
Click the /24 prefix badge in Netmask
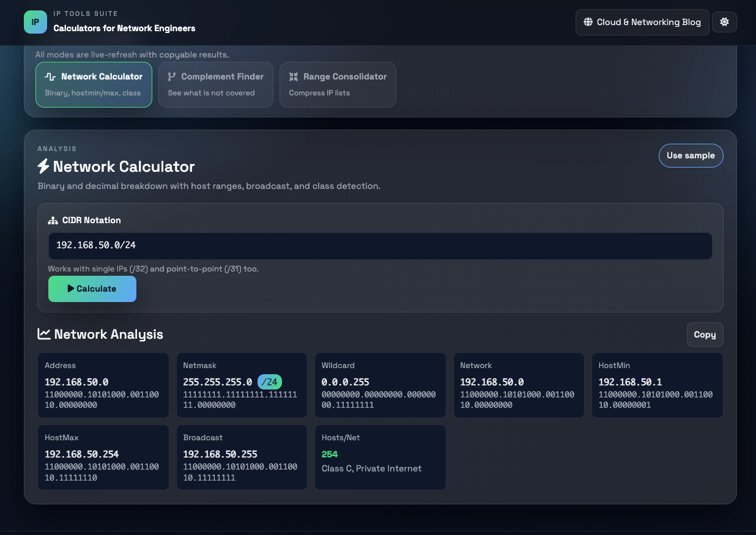click(270, 382)
